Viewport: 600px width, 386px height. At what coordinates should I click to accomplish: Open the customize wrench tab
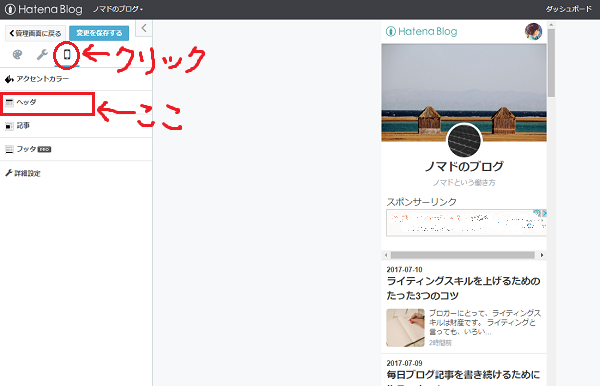42,55
